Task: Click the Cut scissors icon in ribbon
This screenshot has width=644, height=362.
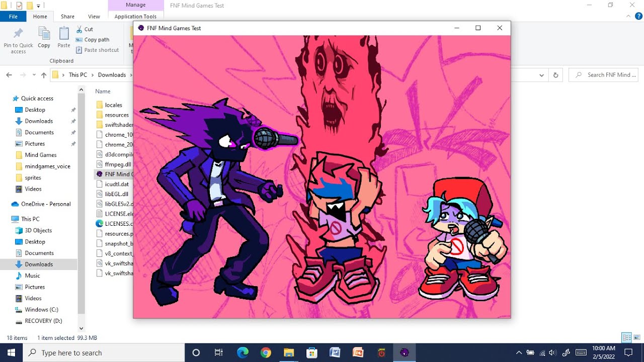Action: 79,29
